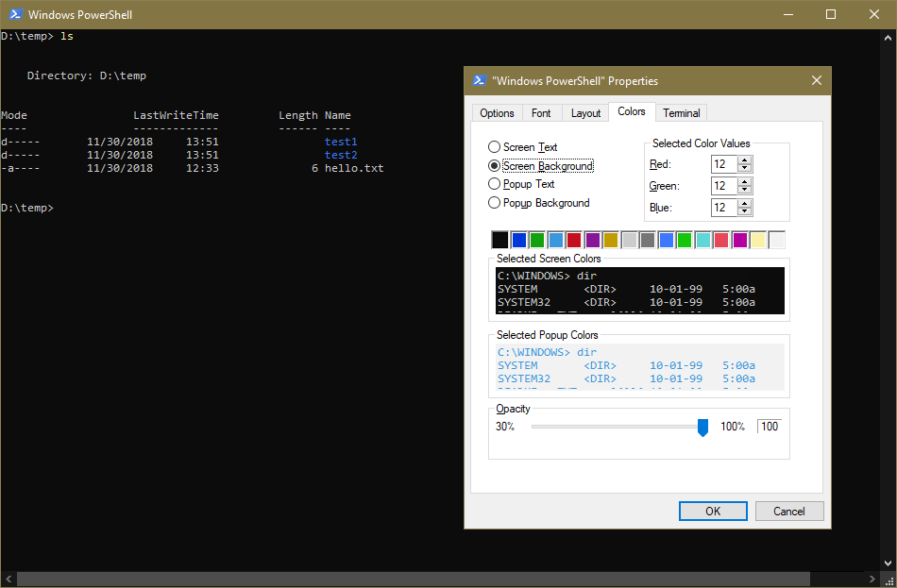
Task: Decrease the Red color value
Action: click(744, 168)
